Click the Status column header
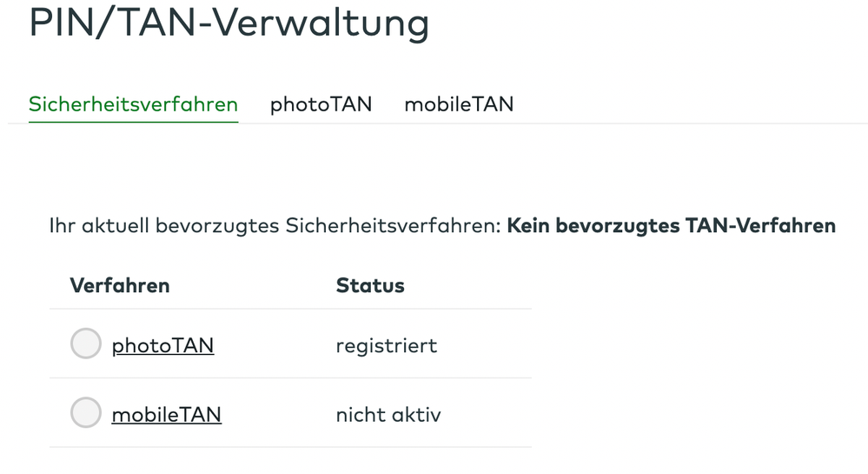Image resolution: width=868 pixels, height=474 pixels. pos(370,285)
